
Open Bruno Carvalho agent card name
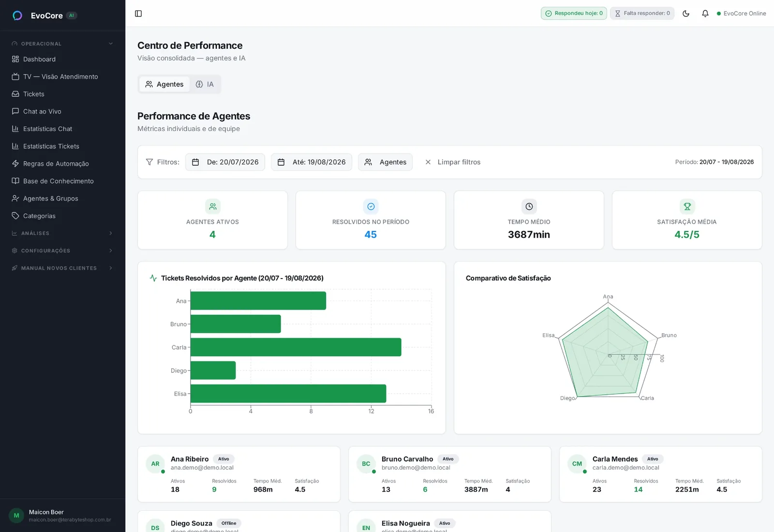407,459
